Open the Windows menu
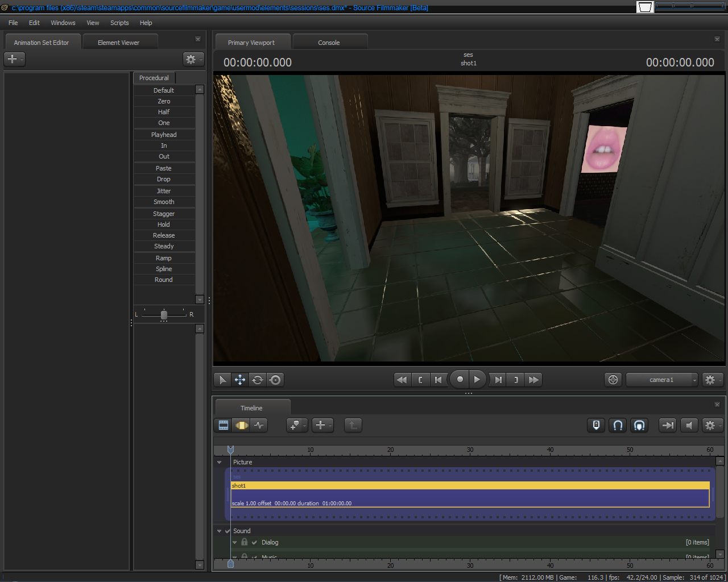 (x=63, y=23)
